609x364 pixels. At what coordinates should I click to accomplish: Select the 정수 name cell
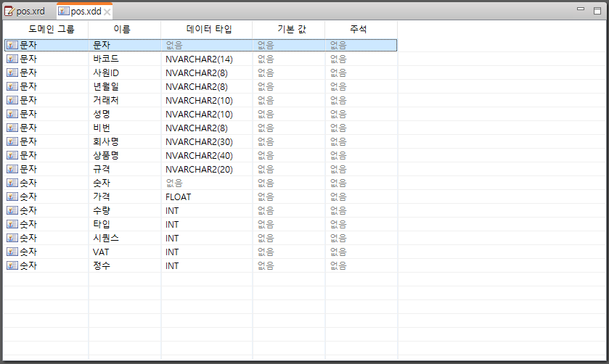point(125,265)
